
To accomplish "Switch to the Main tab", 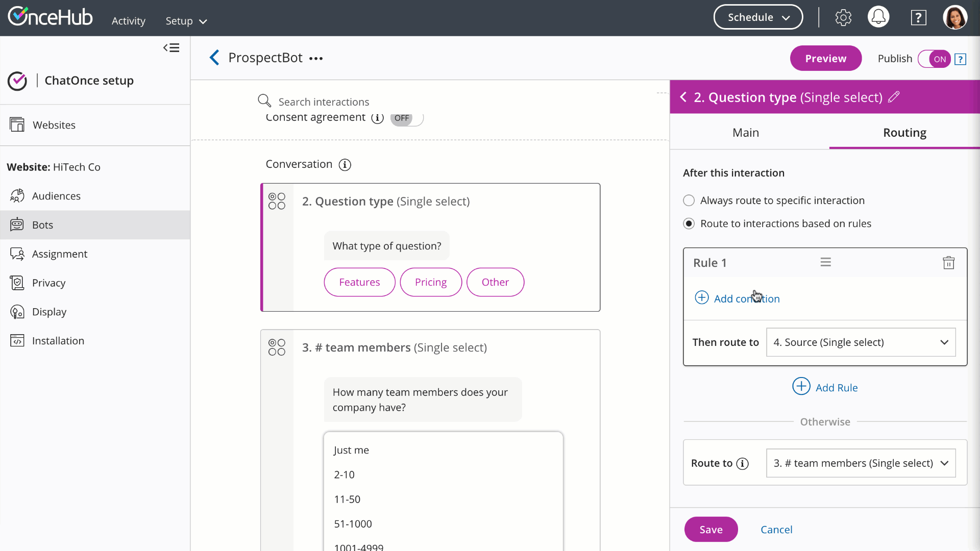I will [x=745, y=133].
